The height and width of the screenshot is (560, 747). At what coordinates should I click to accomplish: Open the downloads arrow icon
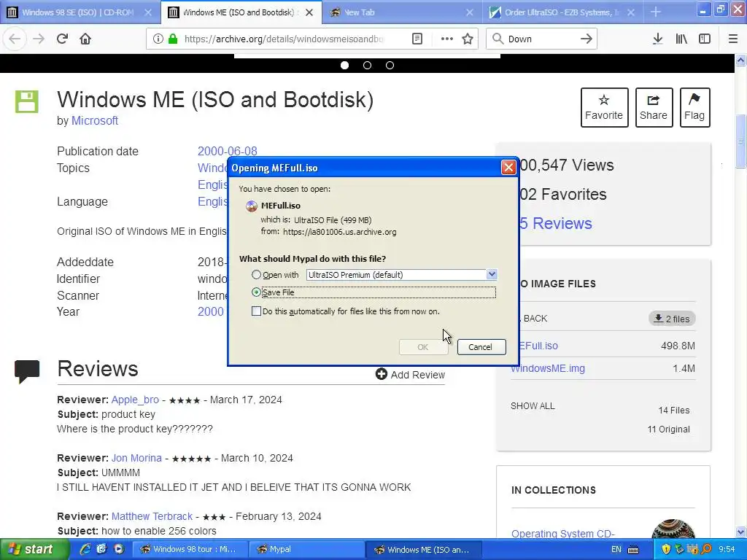[657, 39]
